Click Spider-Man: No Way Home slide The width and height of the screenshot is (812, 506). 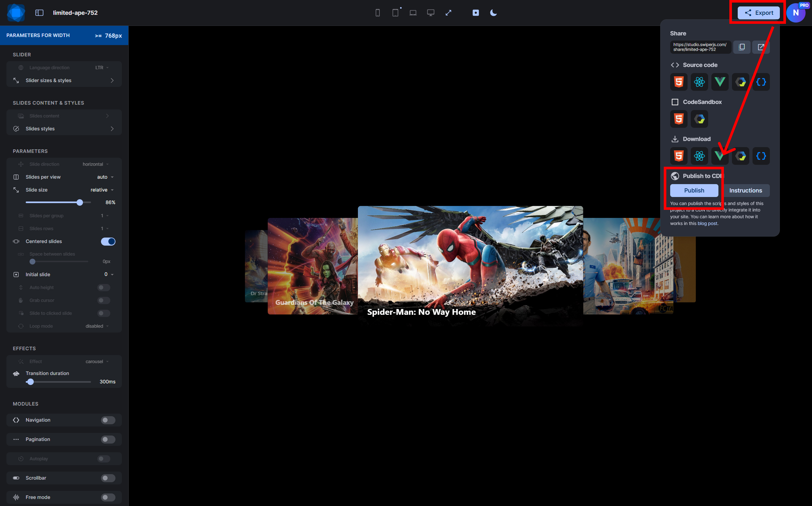click(470, 266)
